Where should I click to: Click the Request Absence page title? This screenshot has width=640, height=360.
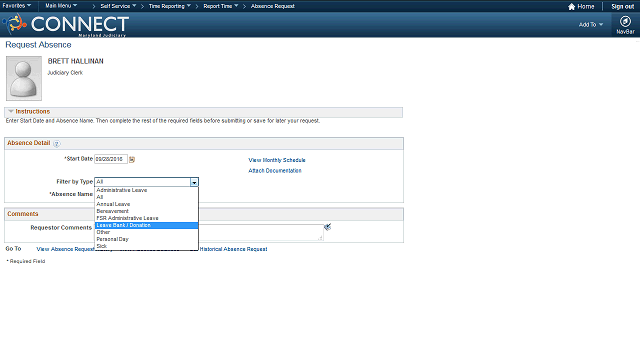click(38, 45)
